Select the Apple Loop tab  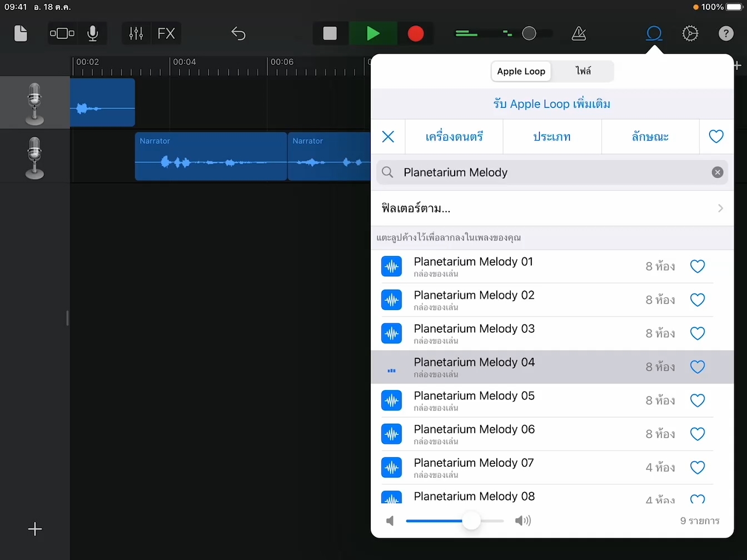coord(521,71)
